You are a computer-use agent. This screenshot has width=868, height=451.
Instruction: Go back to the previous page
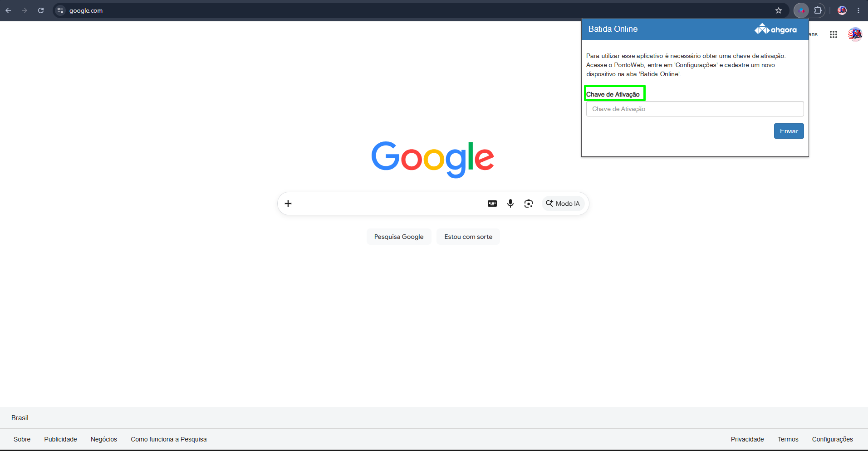pos(8,10)
